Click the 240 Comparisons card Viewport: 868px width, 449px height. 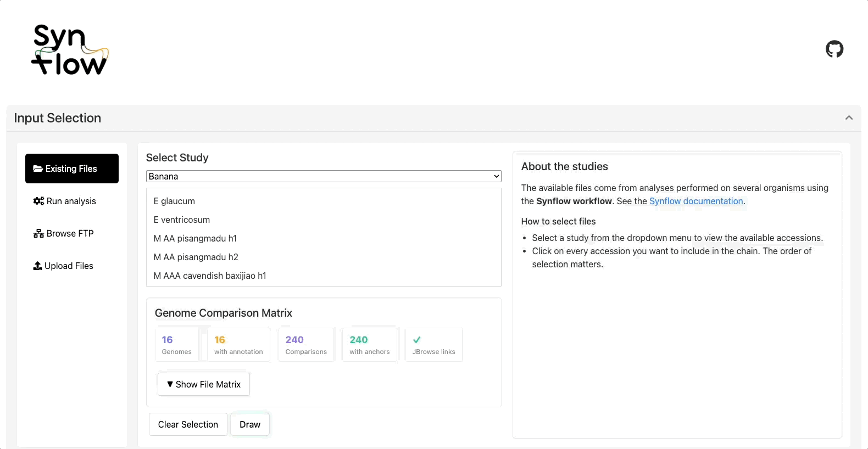tap(306, 345)
